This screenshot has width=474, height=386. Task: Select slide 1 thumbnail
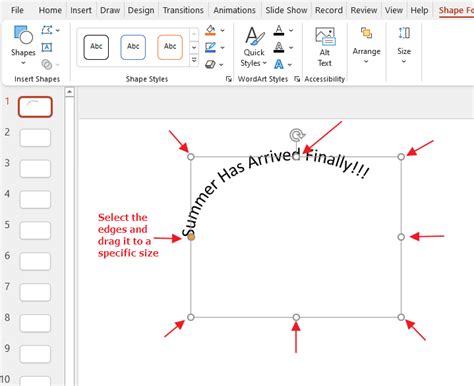coord(35,107)
